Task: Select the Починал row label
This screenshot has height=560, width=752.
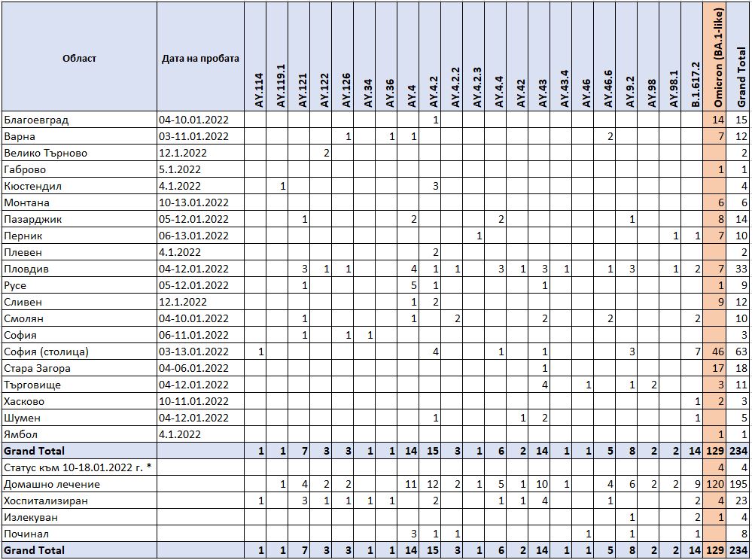Action: click(x=26, y=534)
